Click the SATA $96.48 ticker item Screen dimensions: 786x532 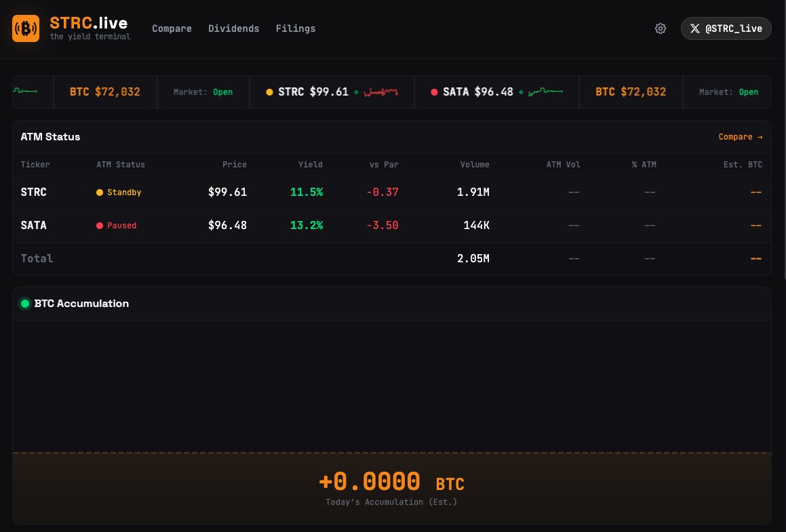pos(497,92)
